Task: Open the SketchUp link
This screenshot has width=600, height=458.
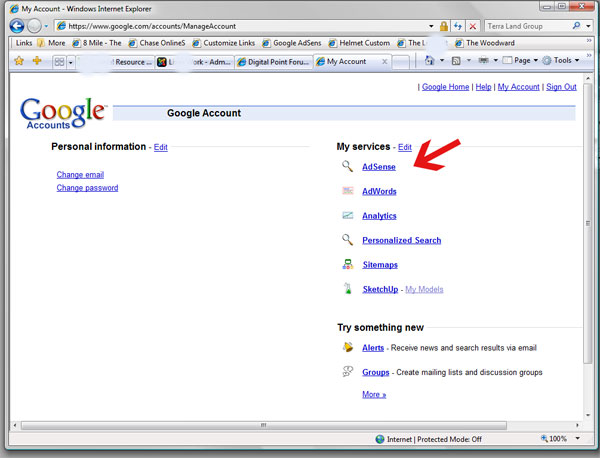Action: point(380,289)
